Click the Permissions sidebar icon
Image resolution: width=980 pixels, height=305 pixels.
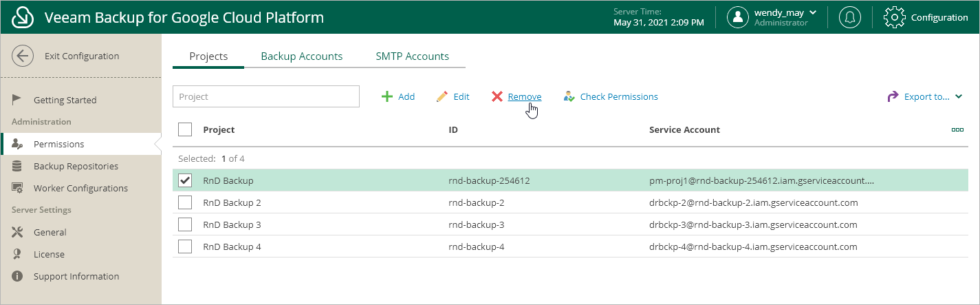pos(18,144)
